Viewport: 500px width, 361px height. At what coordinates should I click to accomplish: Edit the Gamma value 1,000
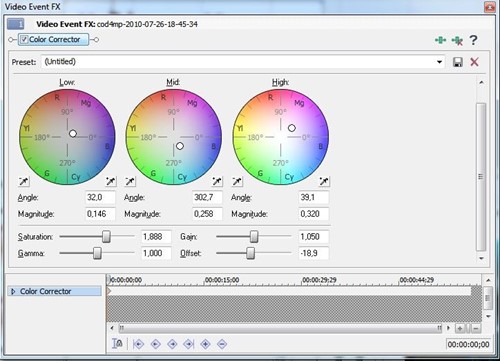pyautogui.click(x=156, y=253)
